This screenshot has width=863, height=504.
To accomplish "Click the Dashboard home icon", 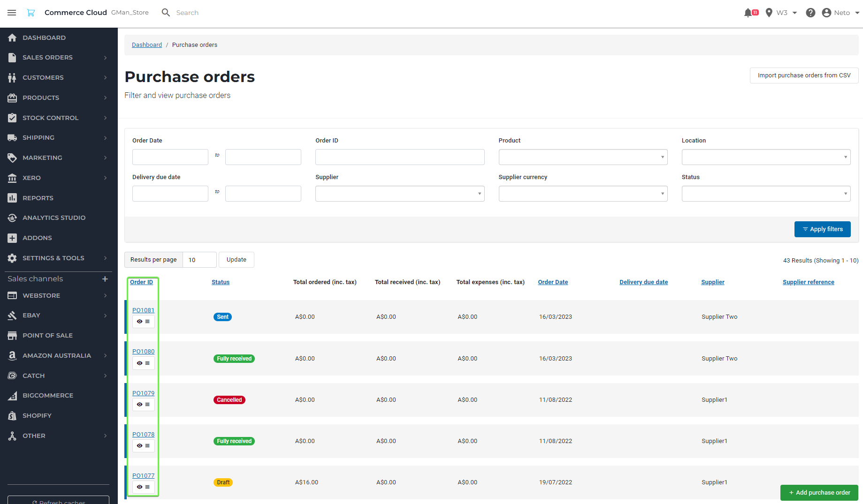I will (12, 38).
